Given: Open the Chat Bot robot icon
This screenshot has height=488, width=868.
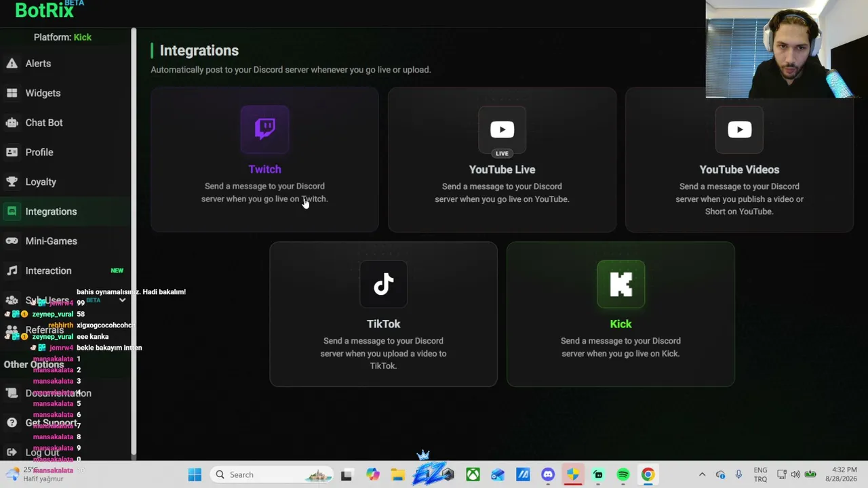Looking at the screenshot, I should pyautogui.click(x=12, y=123).
